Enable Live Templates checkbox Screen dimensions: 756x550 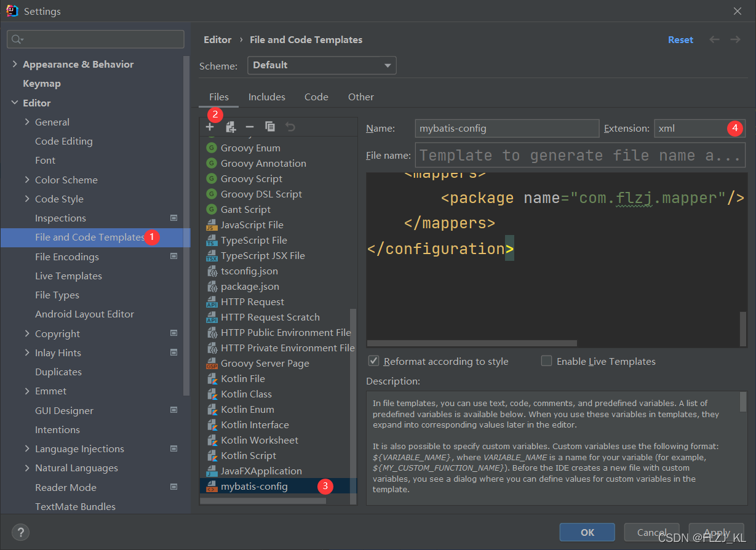click(546, 361)
